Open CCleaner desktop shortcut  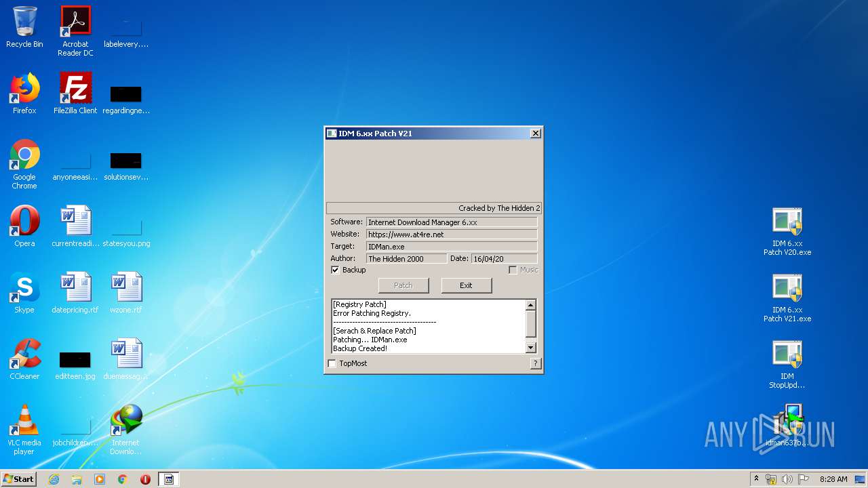(24, 359)
